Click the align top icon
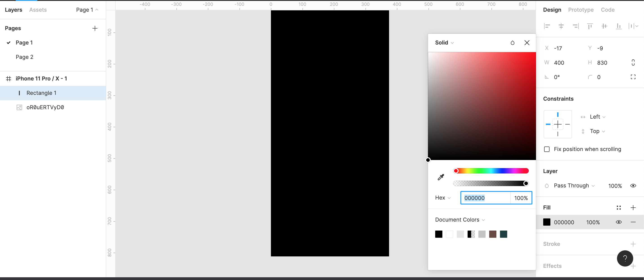Image resolution: width=644 pixels, height=280 pixels. point(590,26)
